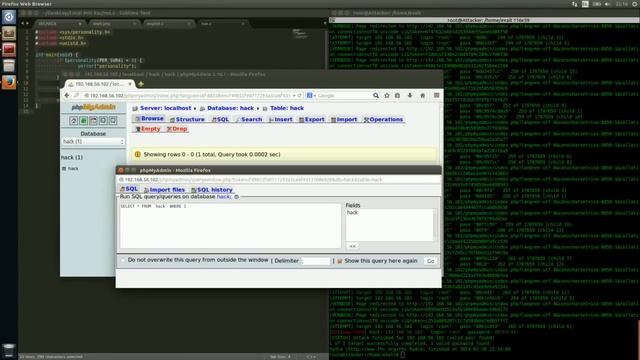Click the Delimiter input field
640x360 pixels.
click(315, 261)
